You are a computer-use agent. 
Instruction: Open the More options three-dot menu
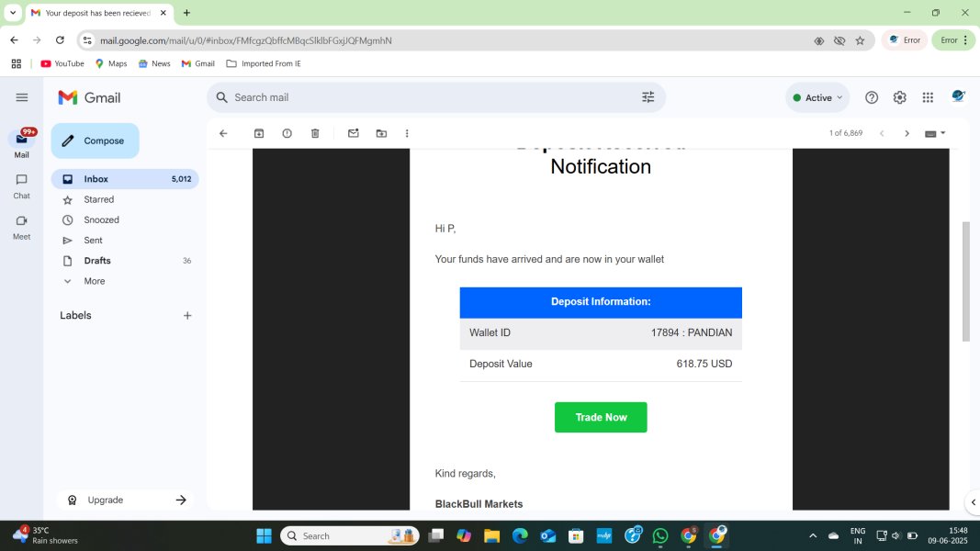click(x=407, y=133)
